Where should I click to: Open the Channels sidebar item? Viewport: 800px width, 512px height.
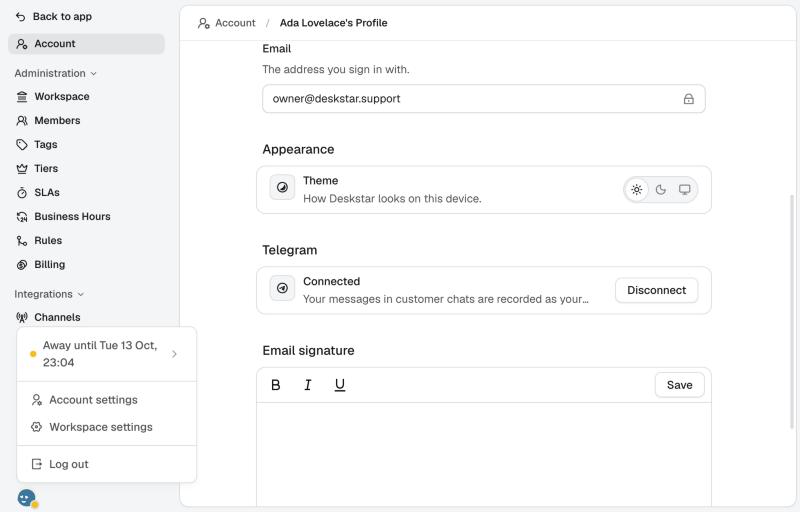[86, 317]
